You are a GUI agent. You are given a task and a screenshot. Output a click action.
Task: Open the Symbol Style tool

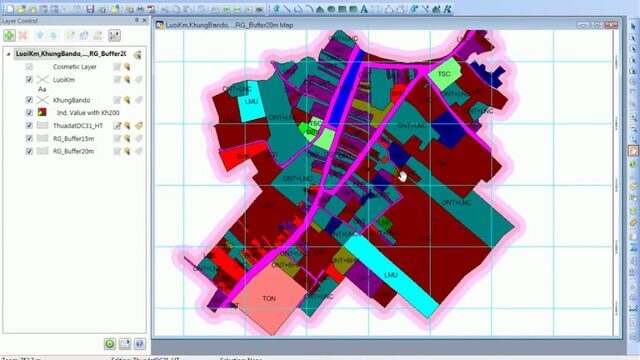coord(415,9)
